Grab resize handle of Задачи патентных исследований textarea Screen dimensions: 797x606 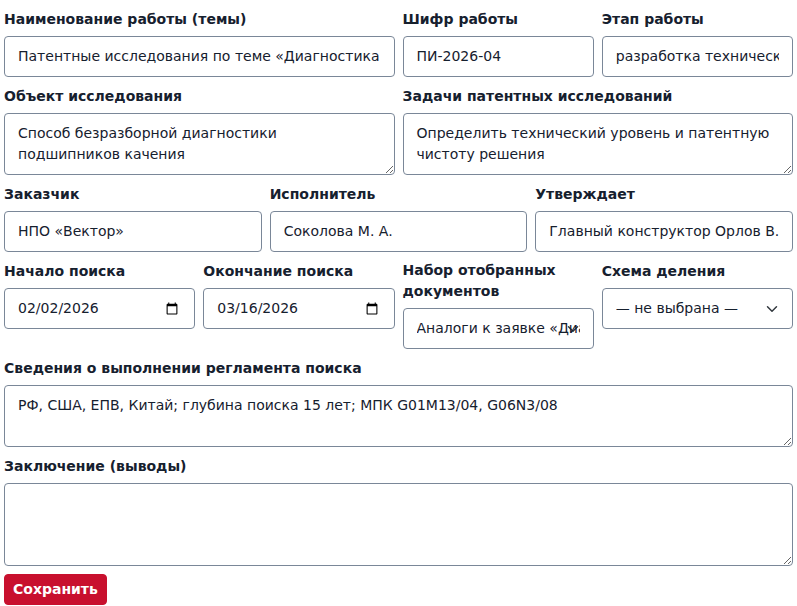[787, 169]
